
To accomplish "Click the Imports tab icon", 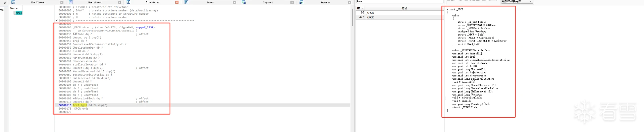I will pyautogui.click(x=244, y=2).
